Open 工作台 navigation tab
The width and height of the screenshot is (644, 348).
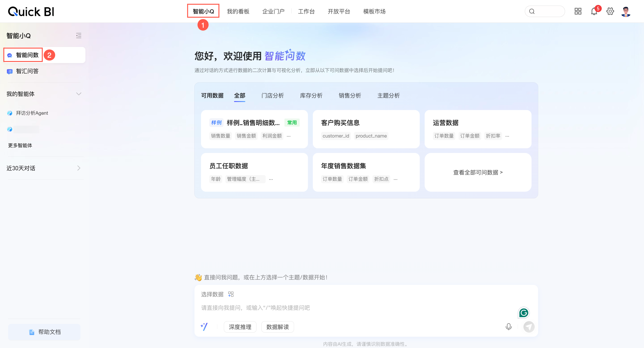306,11
